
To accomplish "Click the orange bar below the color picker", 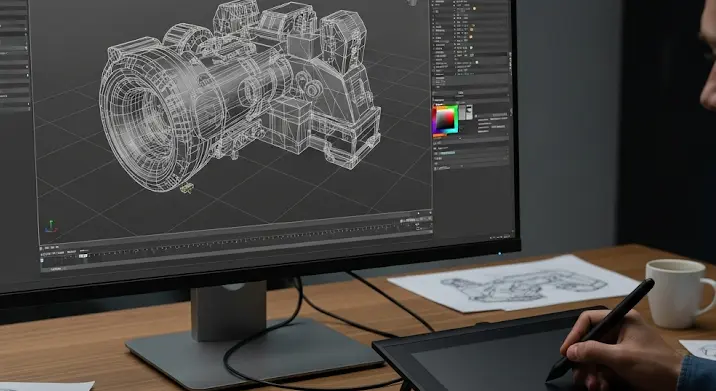I will click(x=439, y=135).
